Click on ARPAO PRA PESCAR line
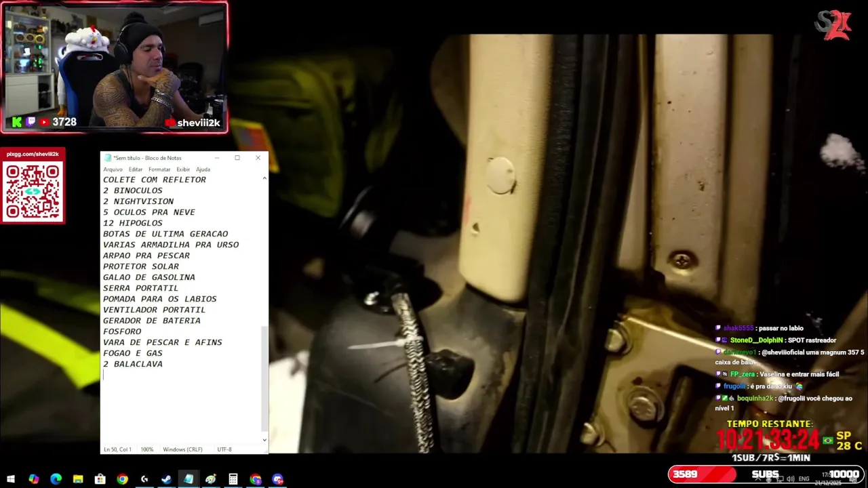The image size is (868, 488). point(146,256)
